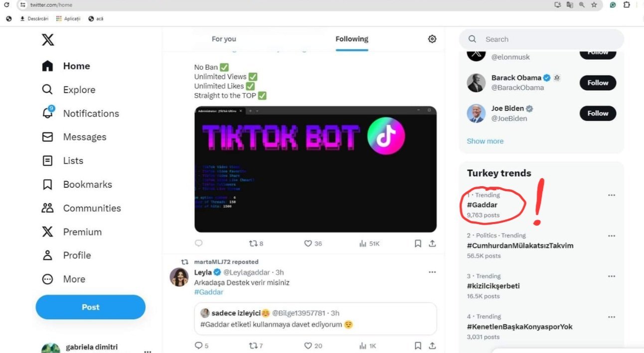Bookmark the TikTok Bot post

(x=418, y=243)
